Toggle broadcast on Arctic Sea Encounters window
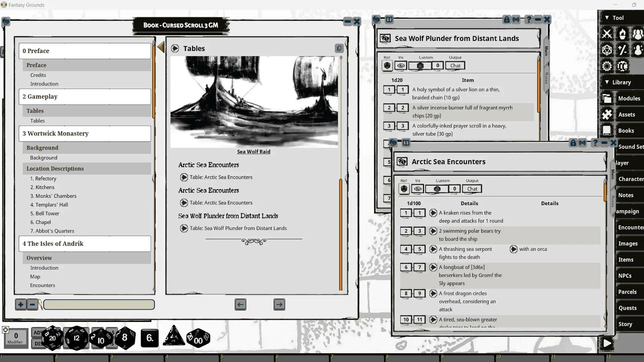This screenshot has height=362, width=644. point(582,143)
